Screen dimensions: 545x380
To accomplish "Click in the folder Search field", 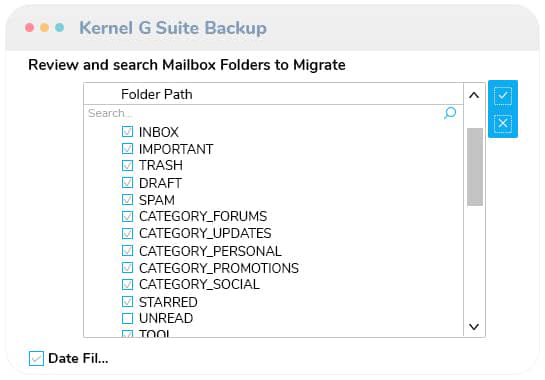I will tap(264, 113).
